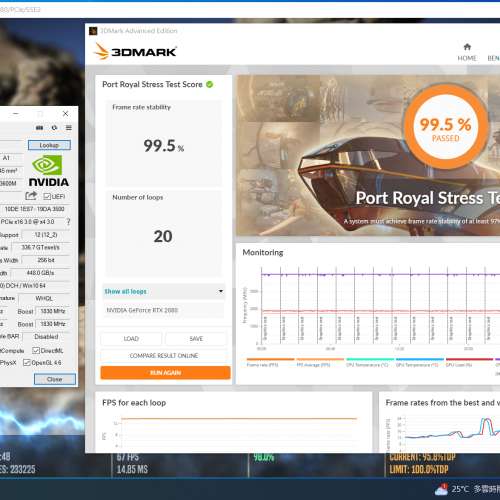Click the Resizable BAR Disabled value in GPU-Z
This screenshot has height=500, width=500.
[x=46, y=337]
